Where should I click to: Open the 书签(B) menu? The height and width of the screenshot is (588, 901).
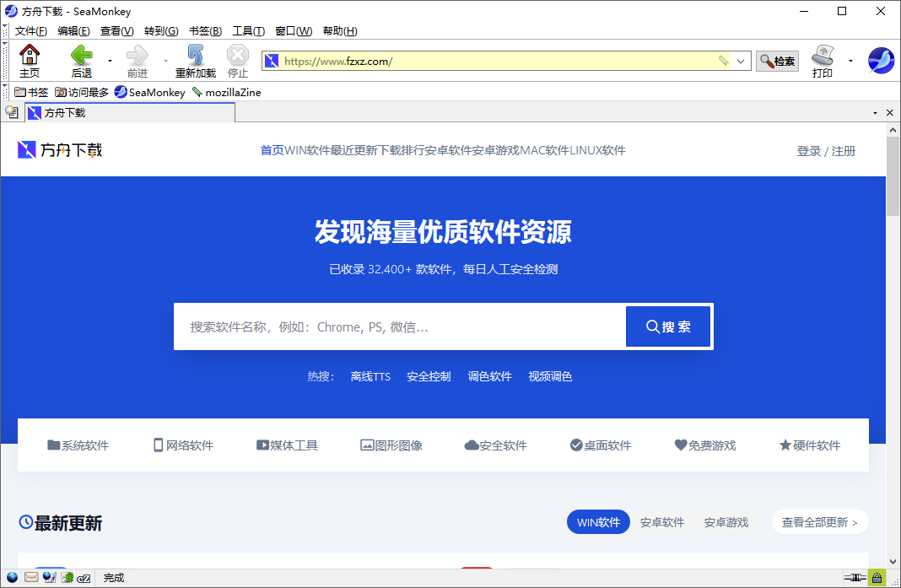click(x=206, y=31)
